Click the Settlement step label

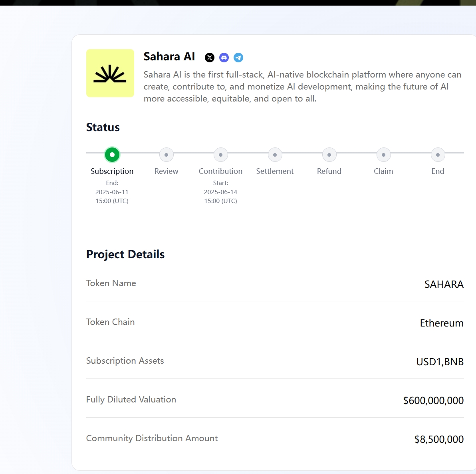click(x=275, y=171)
